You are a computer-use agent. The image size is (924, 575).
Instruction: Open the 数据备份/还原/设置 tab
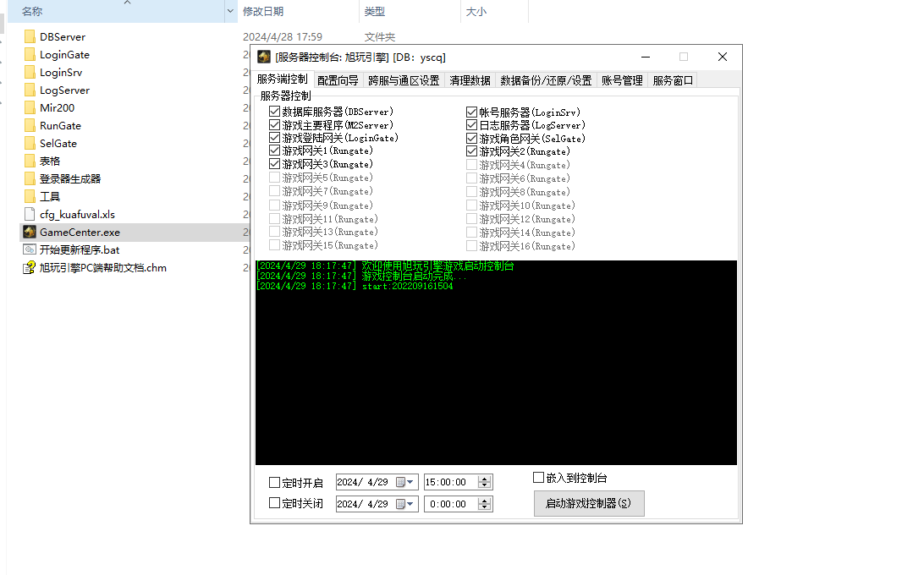[x=546, y=80]
